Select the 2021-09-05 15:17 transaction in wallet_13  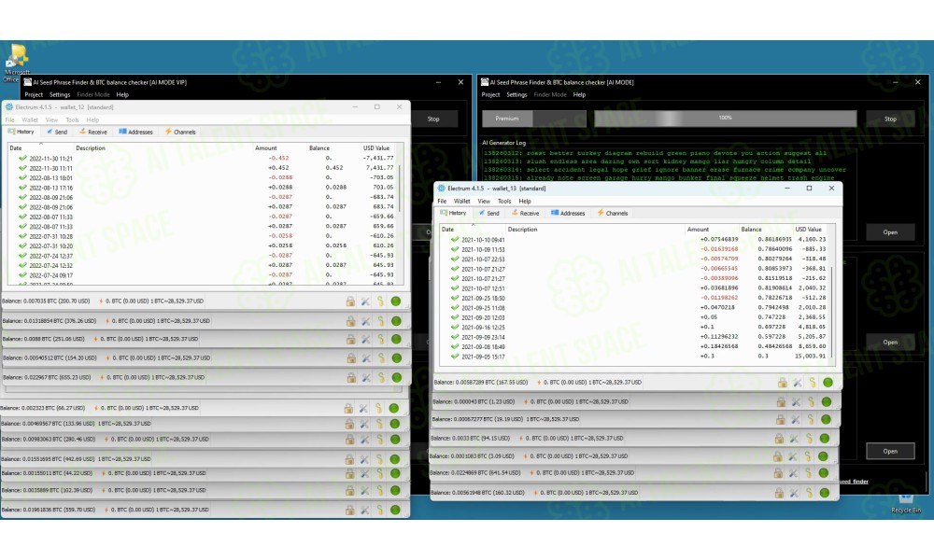tap(634, 357)
